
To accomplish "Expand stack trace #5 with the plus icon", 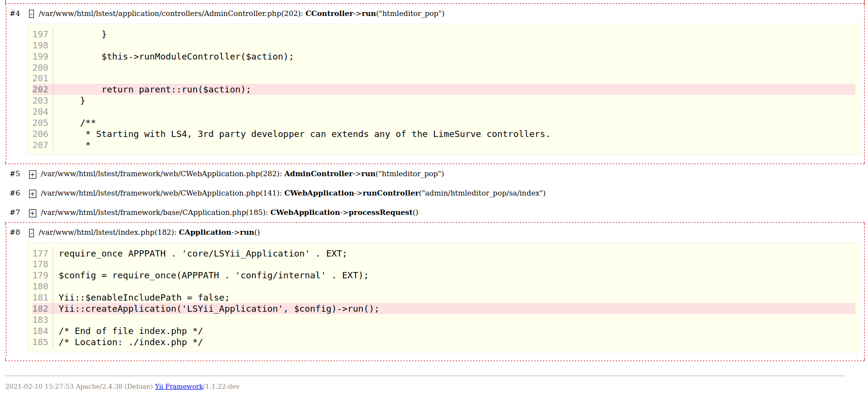I will pyautogui.click(x=32, y=174).
